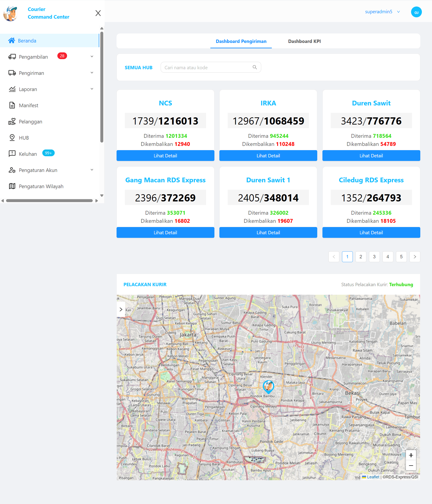Click the search magnifier icon in hub search
The width and height of the screenshot is (432, 504).
(x=255, y=67)
